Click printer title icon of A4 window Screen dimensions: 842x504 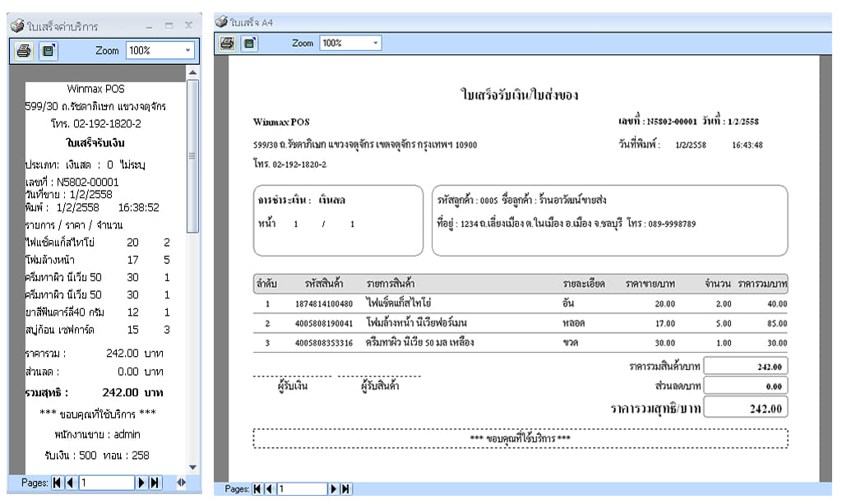221,21
